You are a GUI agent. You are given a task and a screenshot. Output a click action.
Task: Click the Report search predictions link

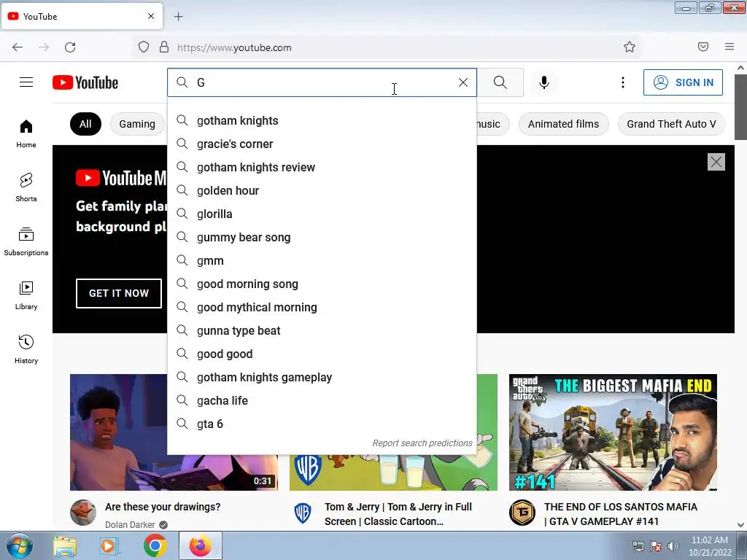422,443
